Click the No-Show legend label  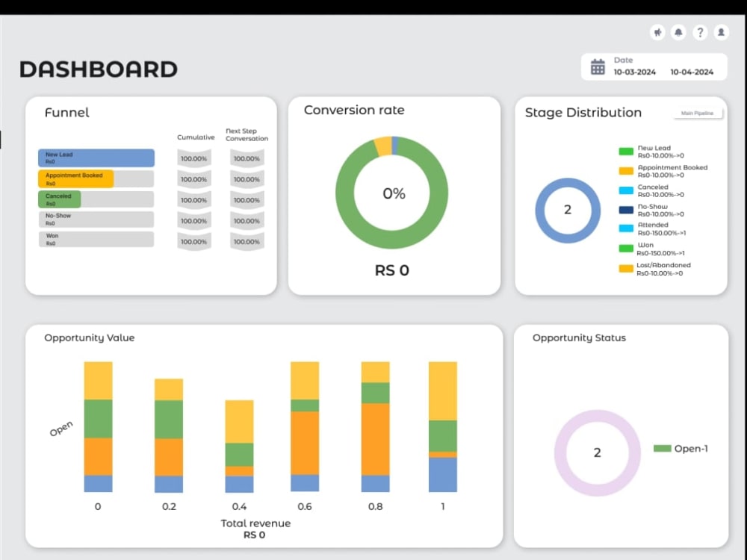point(653,207)
